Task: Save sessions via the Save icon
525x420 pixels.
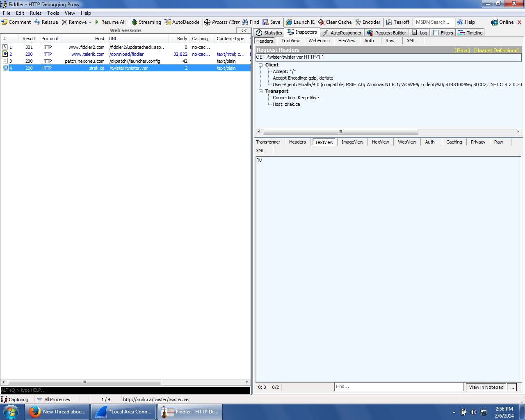Action: point(272,22)
